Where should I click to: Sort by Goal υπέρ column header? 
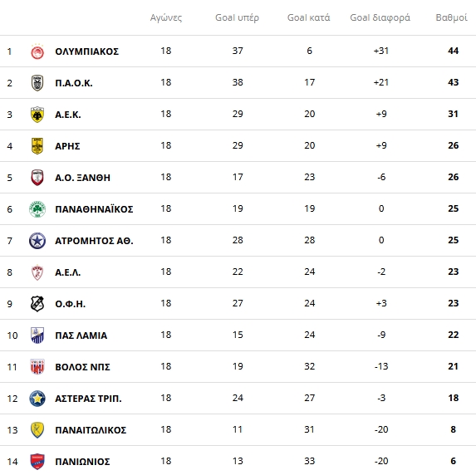pos(237,17)
